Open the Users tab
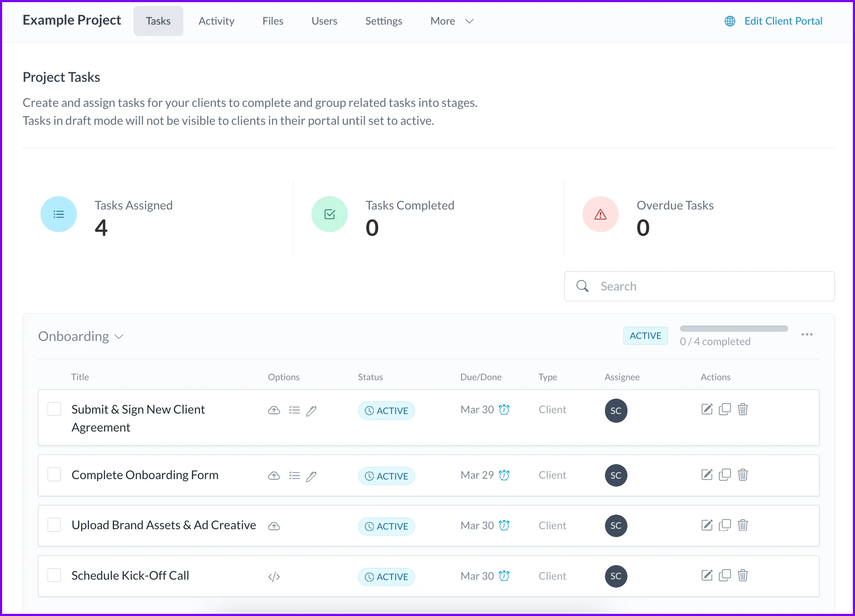The height and width of the screenshot is (616, 855). (324, 21)
